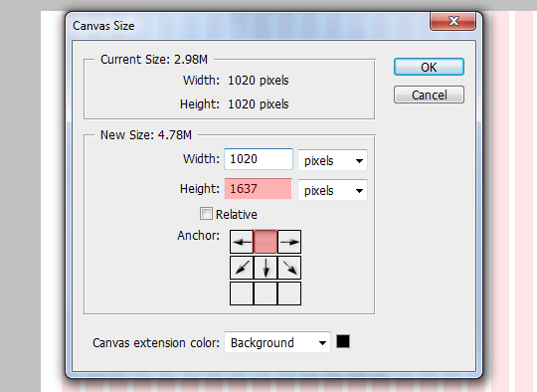Open the Width units dropdown
The image size is (537, 392).
tap(332, 160)
